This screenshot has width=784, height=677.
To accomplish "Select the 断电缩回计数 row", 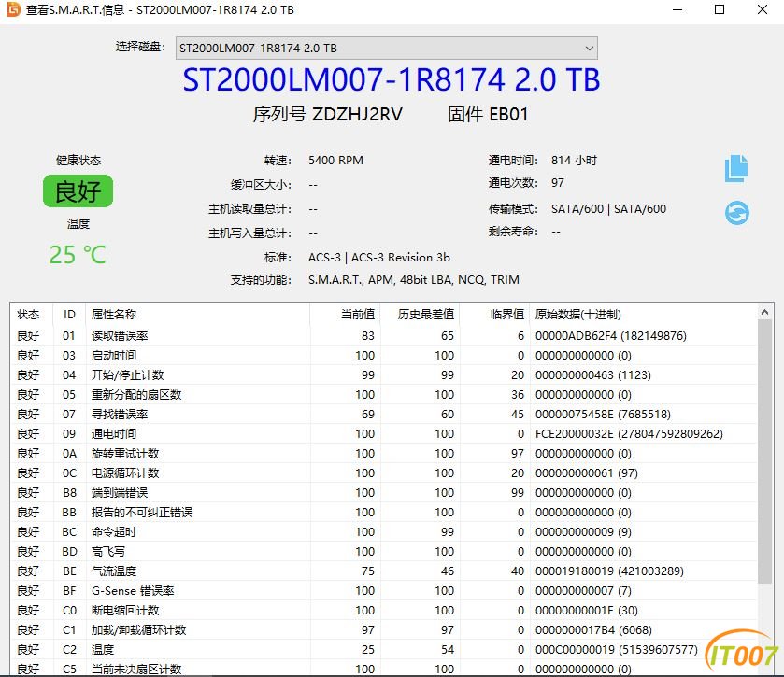I will point(383,610).
